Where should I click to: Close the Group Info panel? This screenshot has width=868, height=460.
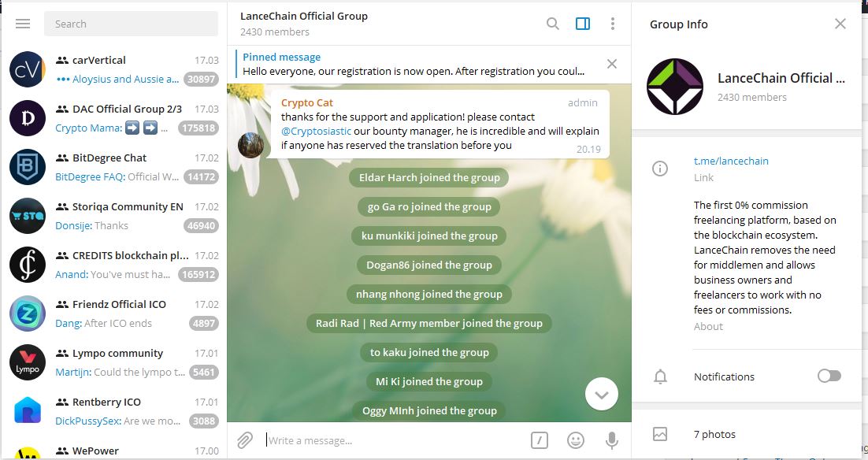click(840, 24)
